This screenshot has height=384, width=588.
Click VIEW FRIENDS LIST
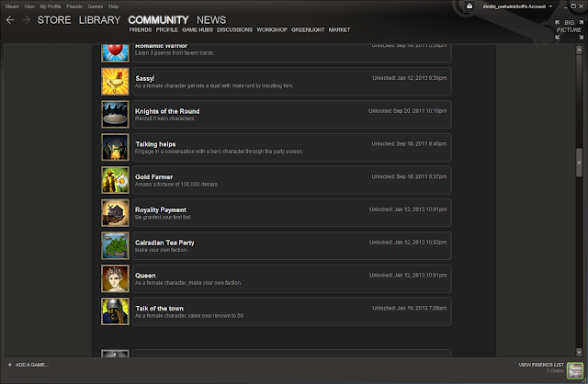541,365
